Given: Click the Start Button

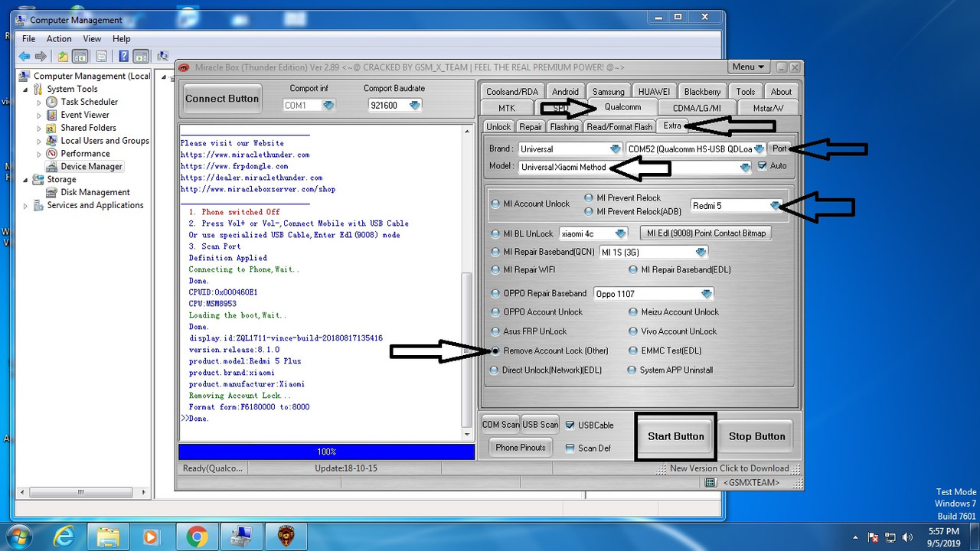Looking at the screenshot, I should point(676,437).
